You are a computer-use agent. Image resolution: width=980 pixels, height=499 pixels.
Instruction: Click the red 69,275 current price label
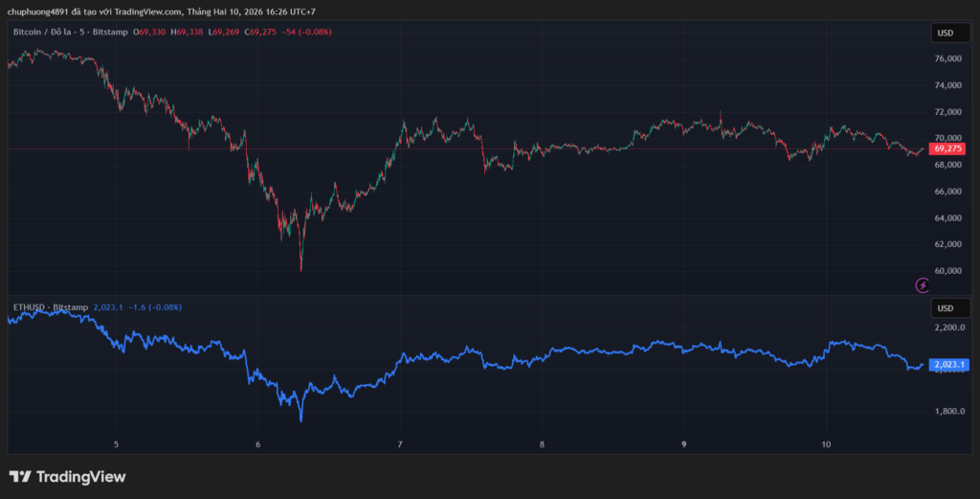[947, 149]
